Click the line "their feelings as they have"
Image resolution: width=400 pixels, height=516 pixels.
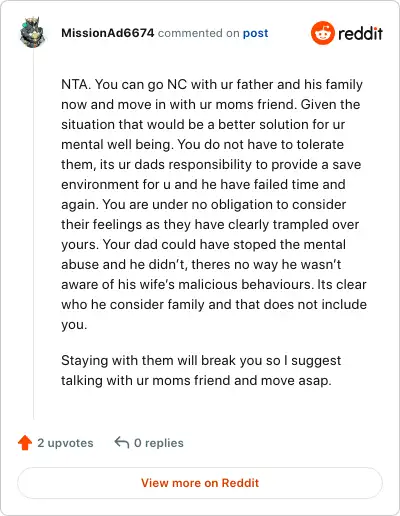coord(210,224)
